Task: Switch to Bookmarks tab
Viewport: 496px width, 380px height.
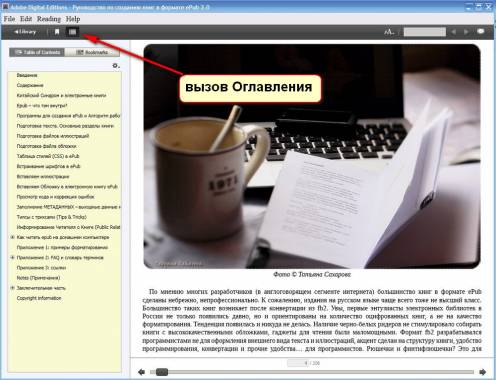Action: (x=92, y=52)
